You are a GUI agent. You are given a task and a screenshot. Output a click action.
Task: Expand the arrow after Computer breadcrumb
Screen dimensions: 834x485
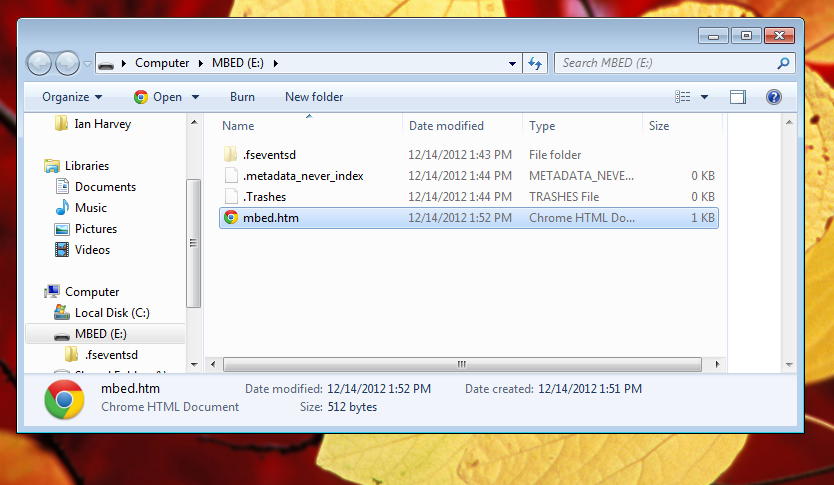coord(201,63)
